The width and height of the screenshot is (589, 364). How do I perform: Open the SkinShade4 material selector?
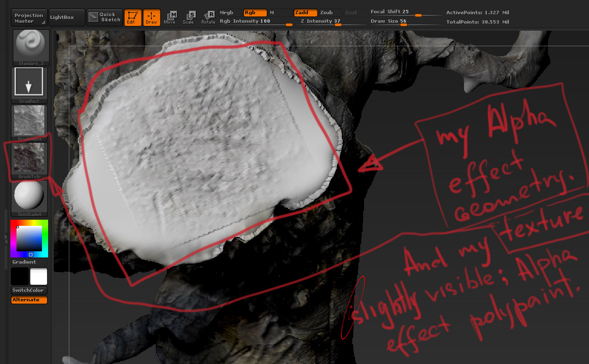click(29, 198)
